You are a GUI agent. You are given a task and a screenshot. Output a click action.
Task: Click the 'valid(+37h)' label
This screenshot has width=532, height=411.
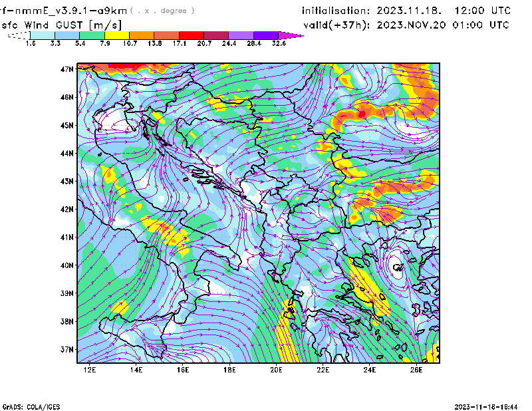pyautogui.click(x=336, y=25)
